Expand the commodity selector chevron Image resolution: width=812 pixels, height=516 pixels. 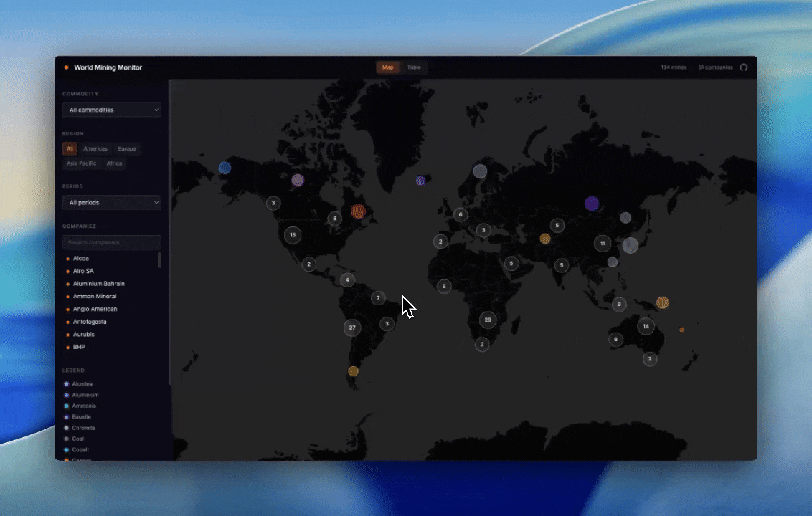pos(156,110)
